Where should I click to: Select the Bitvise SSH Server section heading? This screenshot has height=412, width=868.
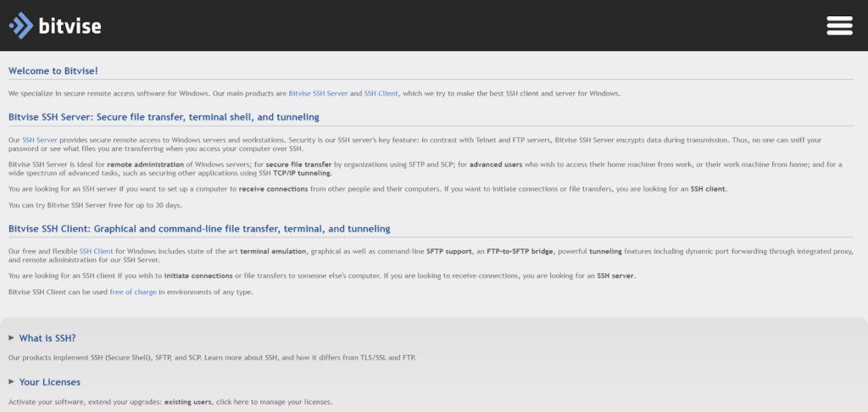pos(164,117)
